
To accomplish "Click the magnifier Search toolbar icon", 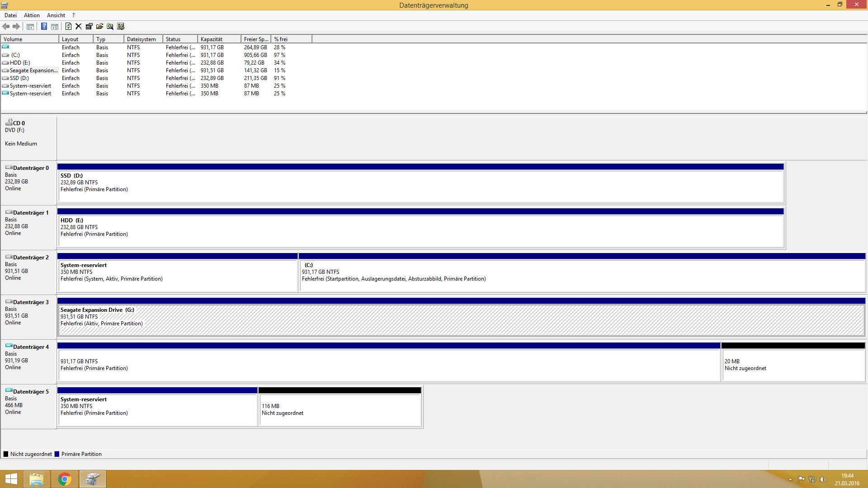I will point(110,26).
